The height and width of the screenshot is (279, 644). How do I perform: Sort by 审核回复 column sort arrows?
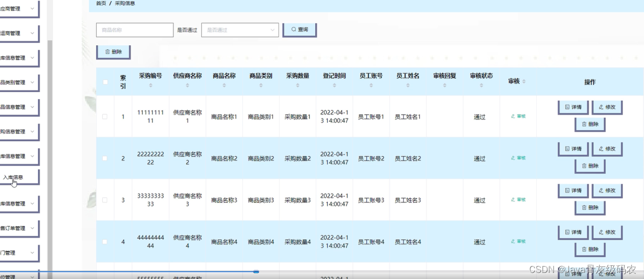tap(445, 85)
